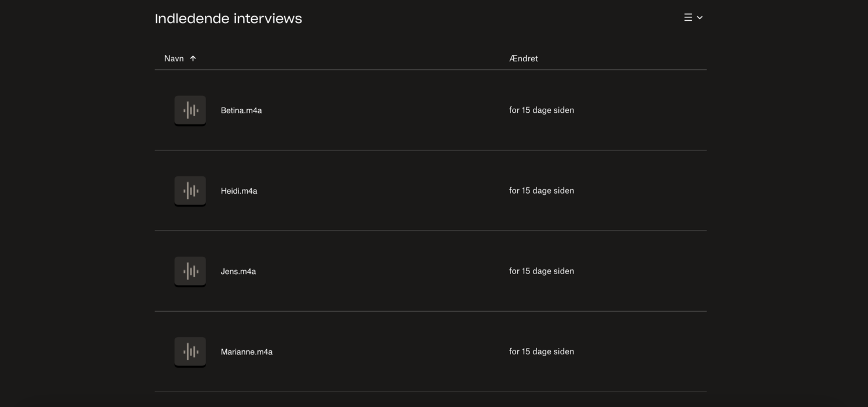Open the Heidi.m4a file name
Viewport: 868px width, 407px height.
[239, 191]
